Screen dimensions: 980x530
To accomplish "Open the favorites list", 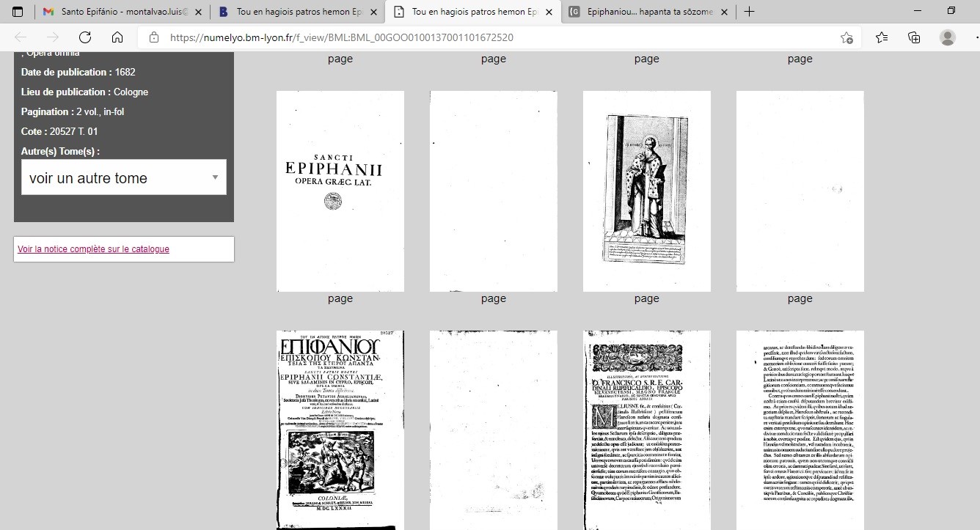I will click(x=882, y=37).
